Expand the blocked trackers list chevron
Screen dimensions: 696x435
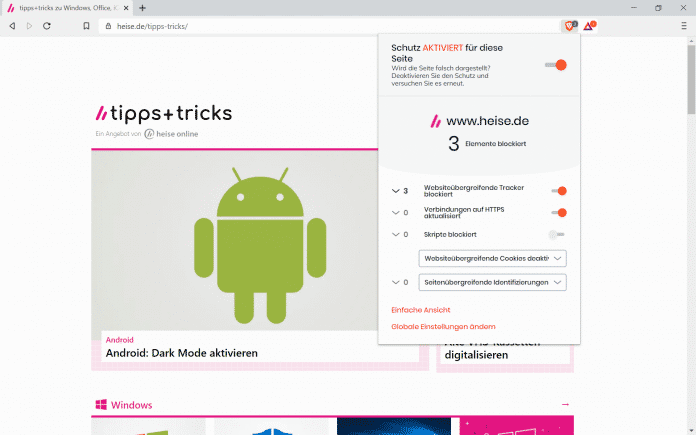point(393,190)
